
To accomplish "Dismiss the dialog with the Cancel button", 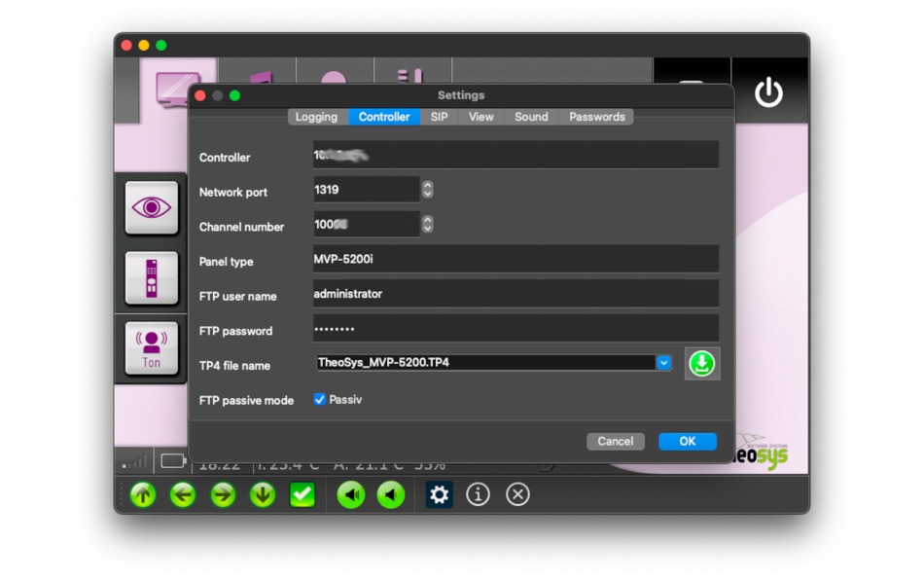I will pos(615,441).
